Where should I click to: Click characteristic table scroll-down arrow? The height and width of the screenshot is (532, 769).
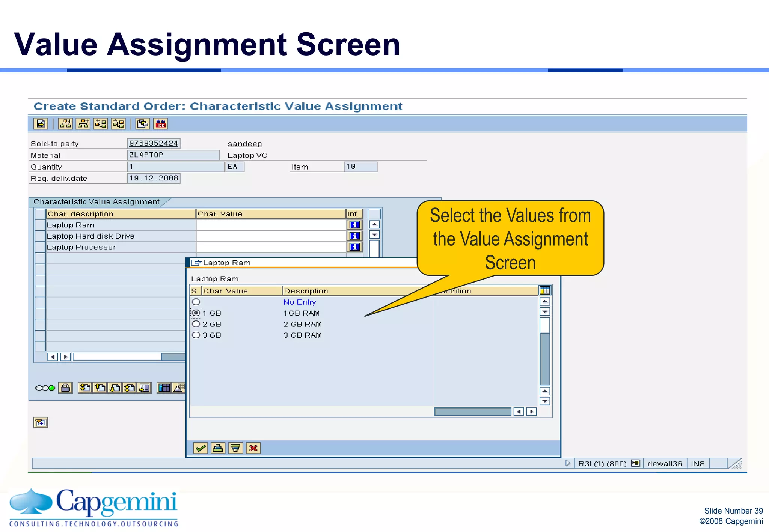pos(374,234)
